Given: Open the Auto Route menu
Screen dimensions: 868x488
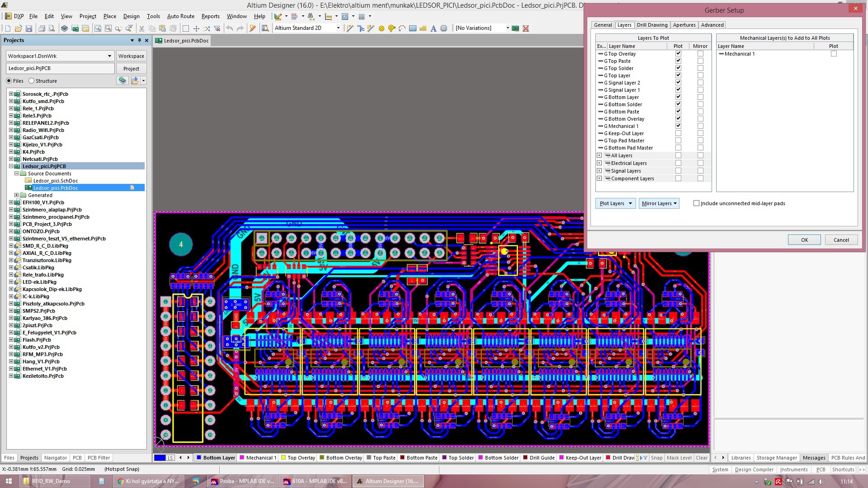Looking at the screenshot, I should (180, 16).
